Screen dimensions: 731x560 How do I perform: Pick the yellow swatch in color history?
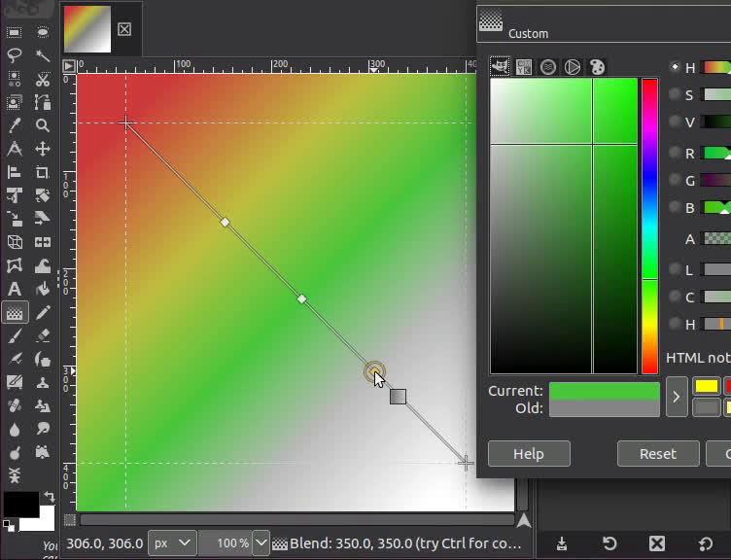[x=707, y=387]
